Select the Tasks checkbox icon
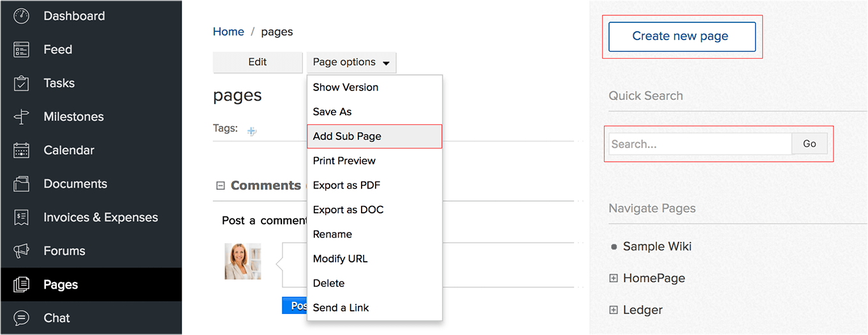The height and width of the screenshot is (335, 868). pyautogui.click(x=22, y=83)
